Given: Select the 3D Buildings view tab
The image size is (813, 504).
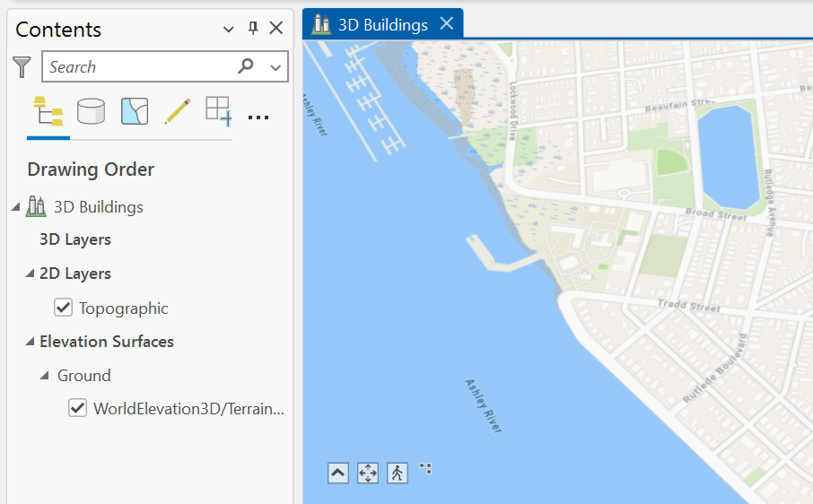Looking at the screenshot, I should pos(382,24).
